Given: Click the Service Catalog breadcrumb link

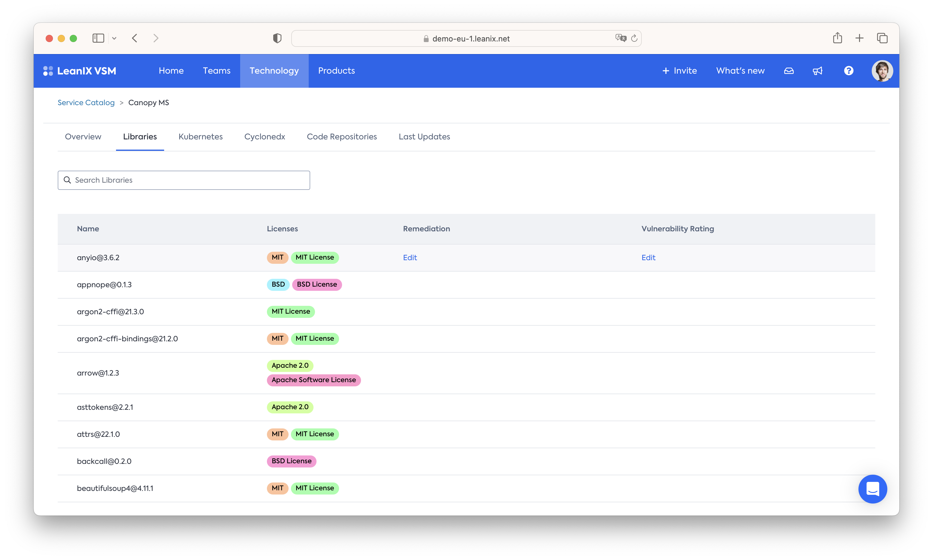Looking at the screenshot, I should pos(86,103).
